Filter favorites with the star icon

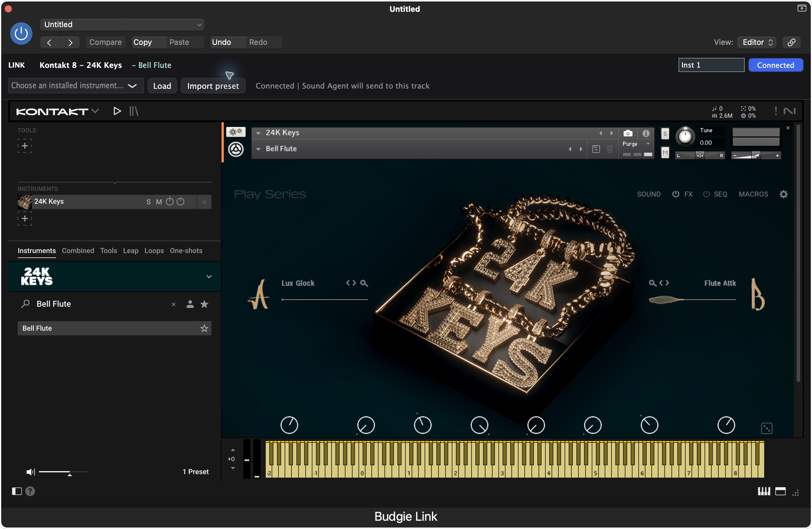[x=204, y=304]
